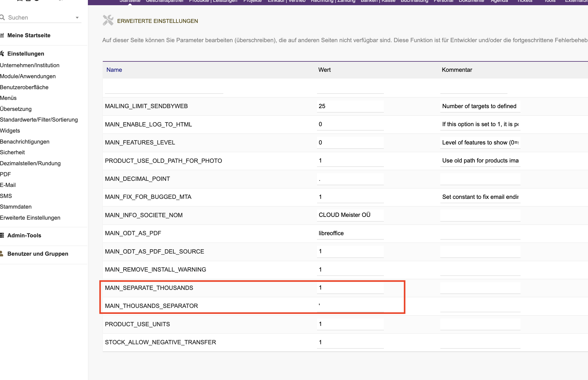Screen dimensions: 588x380
Task: Click the empty PRODUCT_USE_UNITS comment field
Action: click(480, 324)
